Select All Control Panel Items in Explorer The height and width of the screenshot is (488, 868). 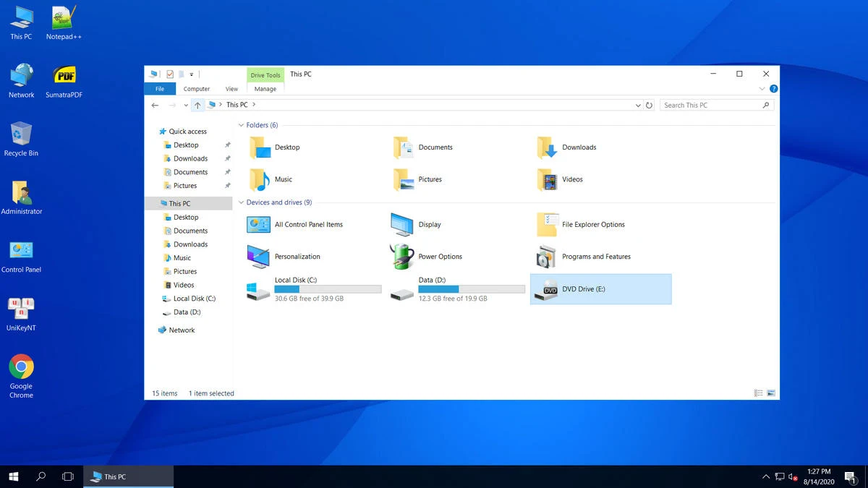coord(295,224)
